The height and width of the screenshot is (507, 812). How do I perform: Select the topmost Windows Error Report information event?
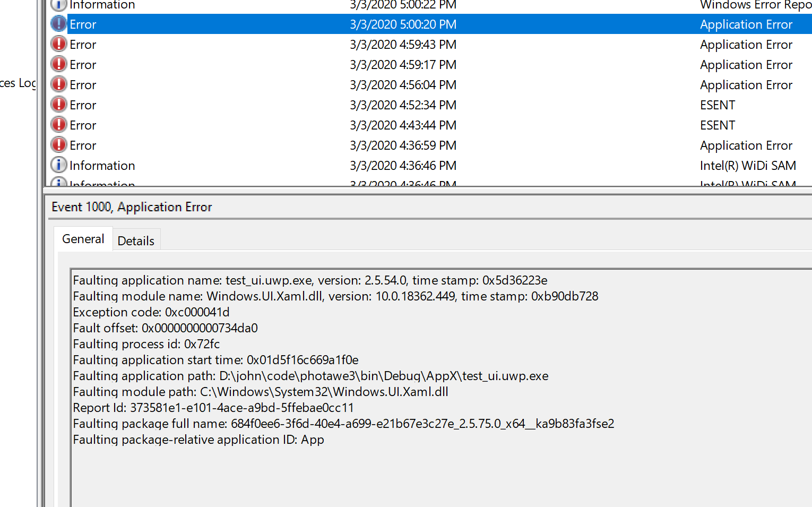(318, 4)
